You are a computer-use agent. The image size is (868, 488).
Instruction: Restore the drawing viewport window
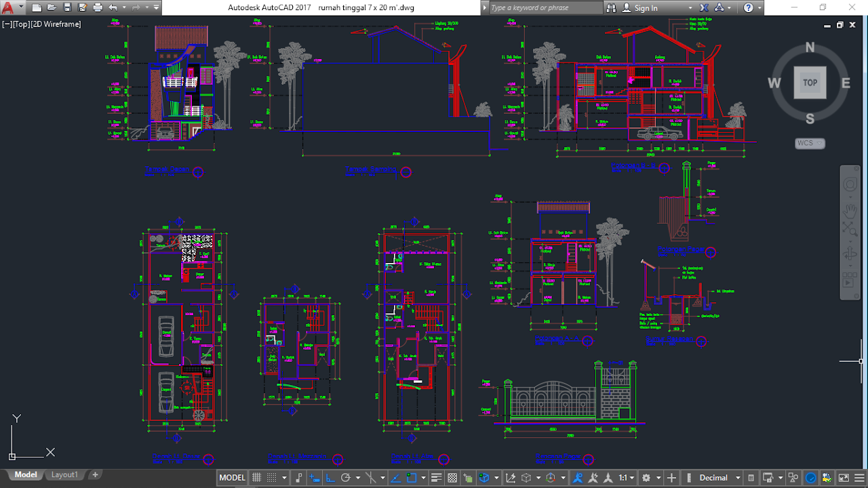click(x=840, y=25)
